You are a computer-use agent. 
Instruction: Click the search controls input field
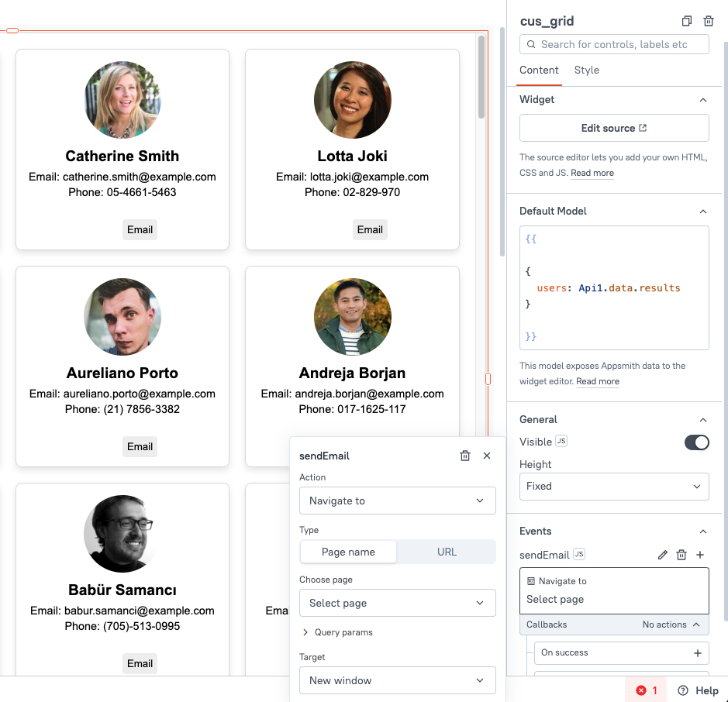[x=613, y=44]
